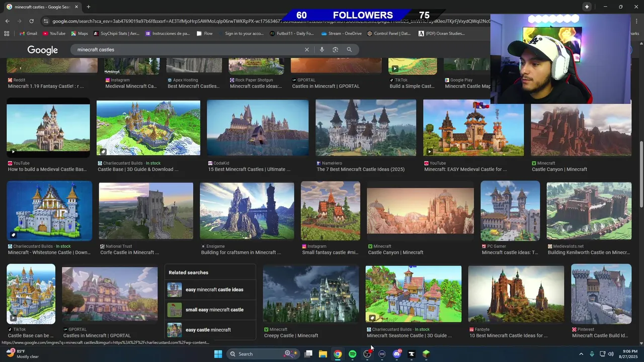644x362 pixels.
Task: Open PC Gamer Minecraft castle ideas image
Action: pos(510,211)
